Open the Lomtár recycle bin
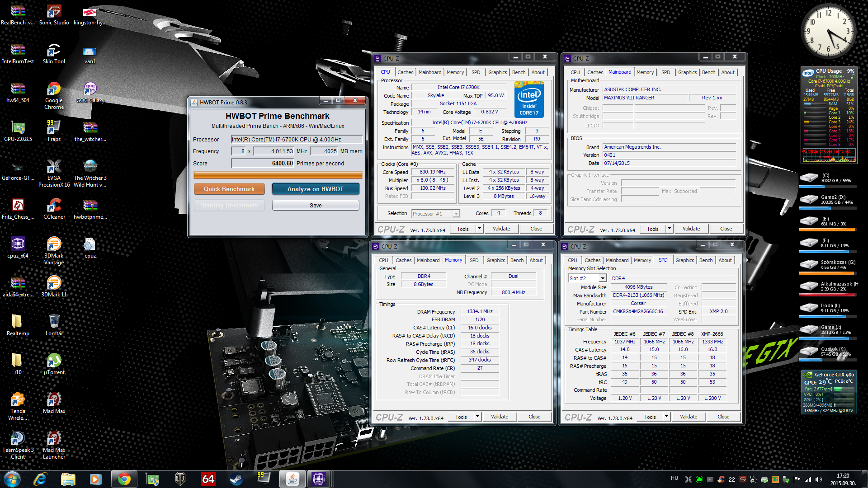 [x=54, y=326]
